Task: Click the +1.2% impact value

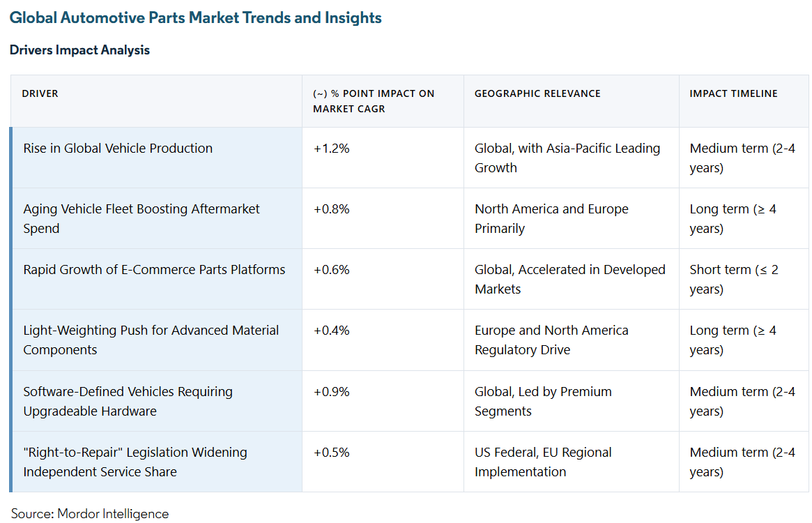Action: 331,149
